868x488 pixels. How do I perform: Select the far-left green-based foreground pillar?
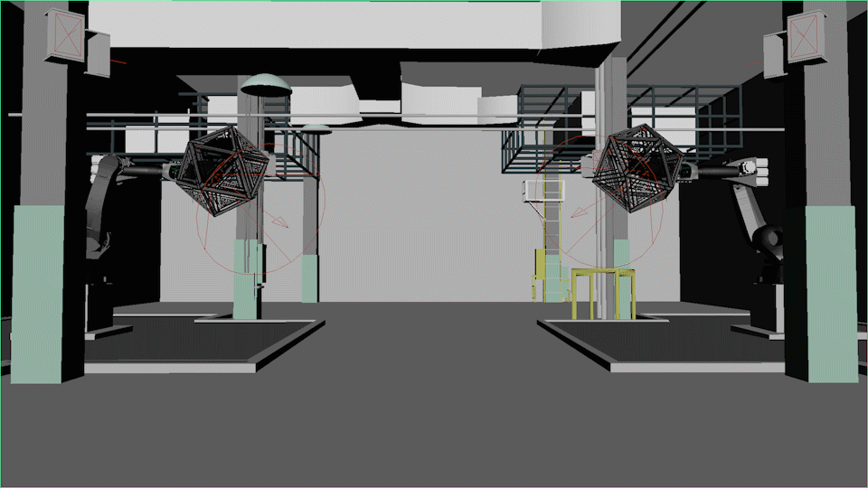pos(47,193)
